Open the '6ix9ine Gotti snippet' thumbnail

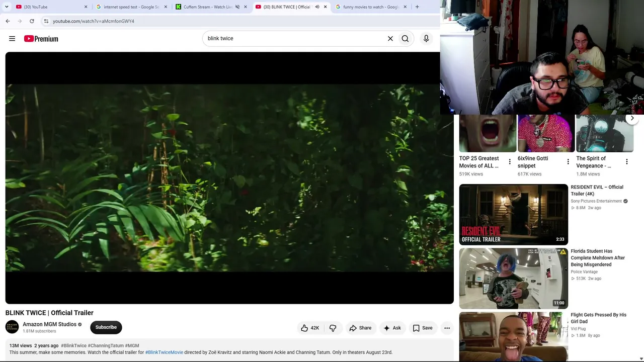(x=546, y=133)
